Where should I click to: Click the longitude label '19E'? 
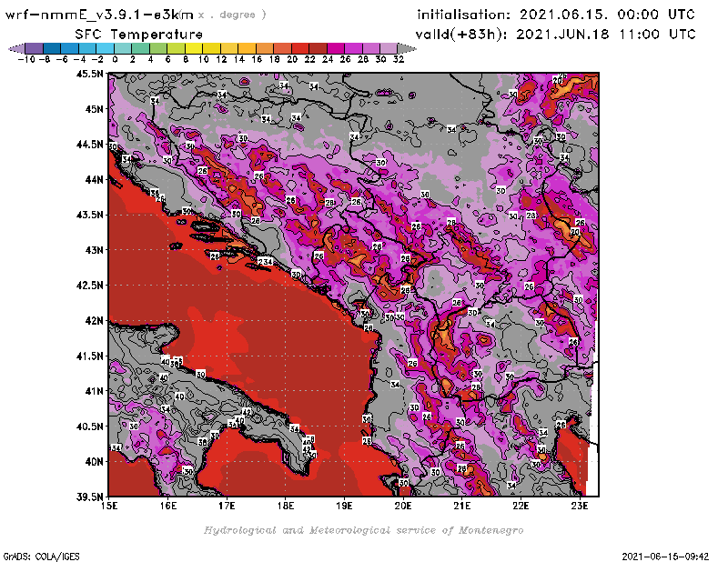[x=345, y=506]
